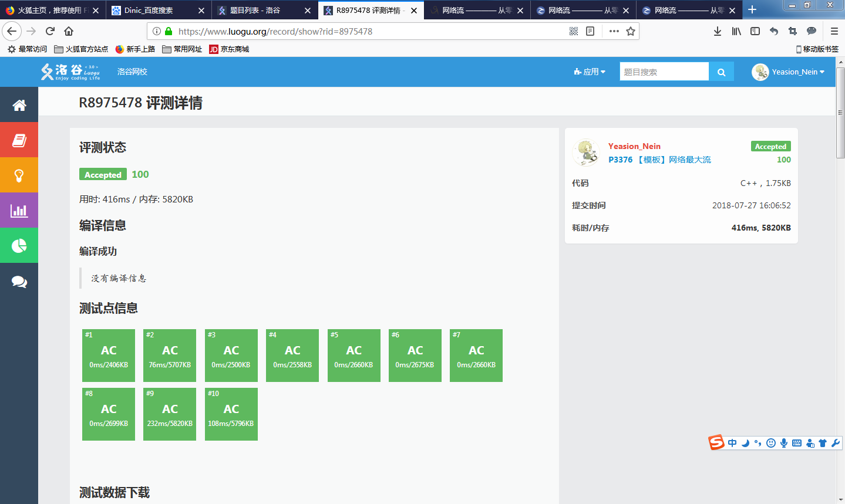Expand the 应用 dropdown menu

590,72
